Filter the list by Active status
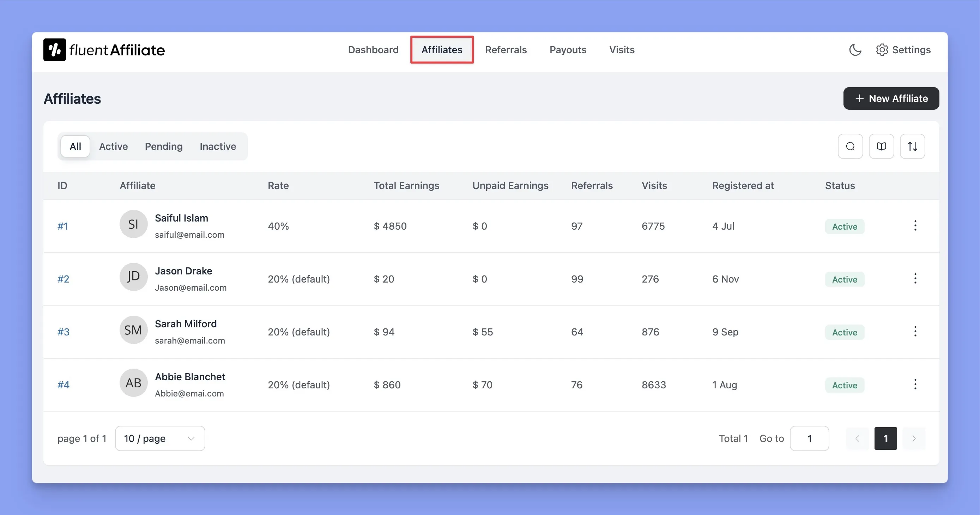The height and width of the screenshot is (515, 980). [113, 146]
